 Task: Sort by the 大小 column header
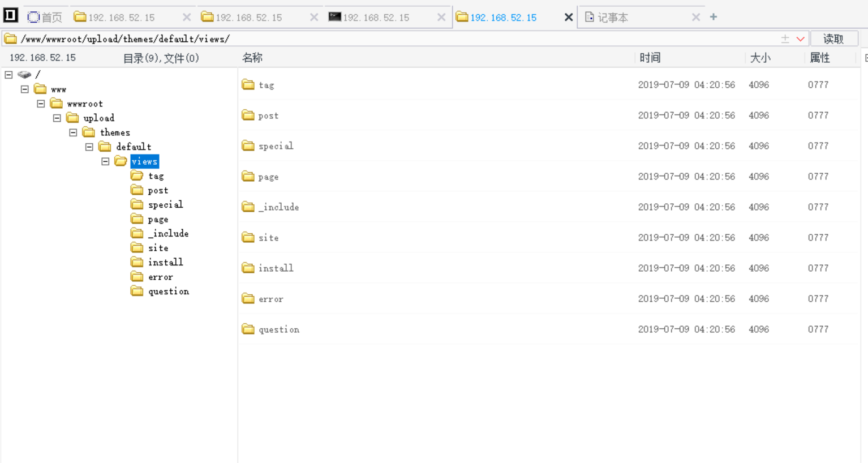click(760, 58)
